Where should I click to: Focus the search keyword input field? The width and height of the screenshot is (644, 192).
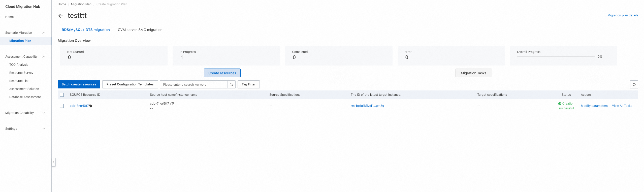[x=194, y=84]
